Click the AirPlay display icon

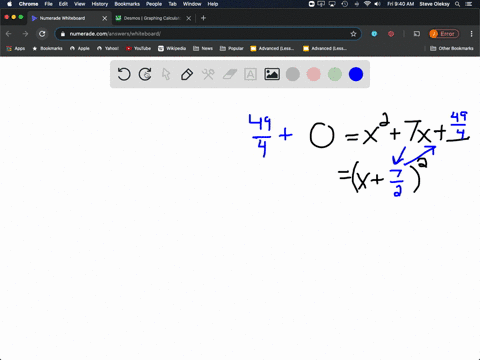(332, 4)
